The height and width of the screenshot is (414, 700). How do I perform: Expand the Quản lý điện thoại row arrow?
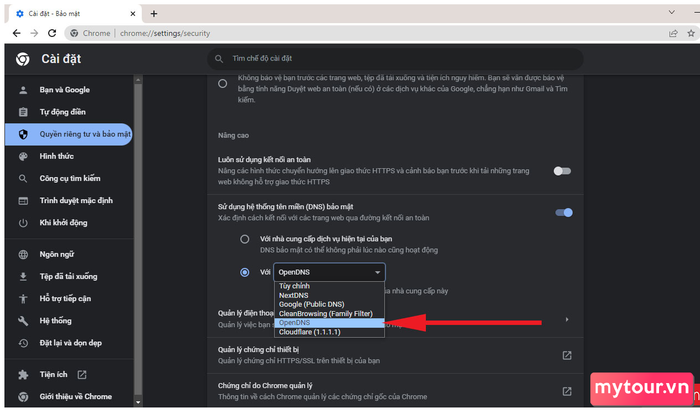[x=567, y=319]
